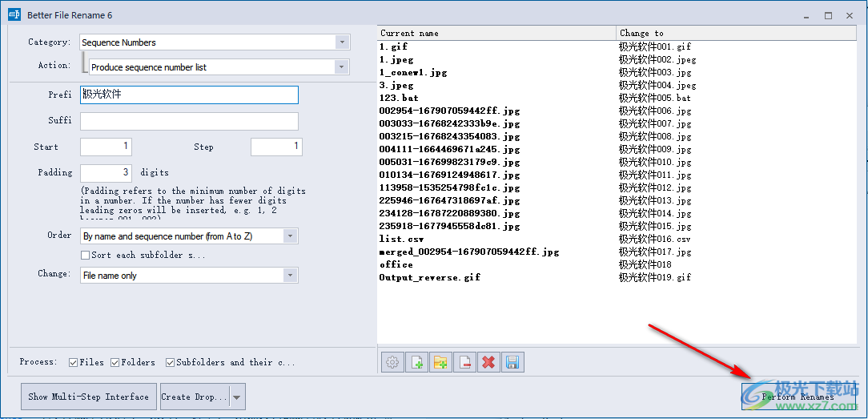Click the Start number field

tap(106, 147)
